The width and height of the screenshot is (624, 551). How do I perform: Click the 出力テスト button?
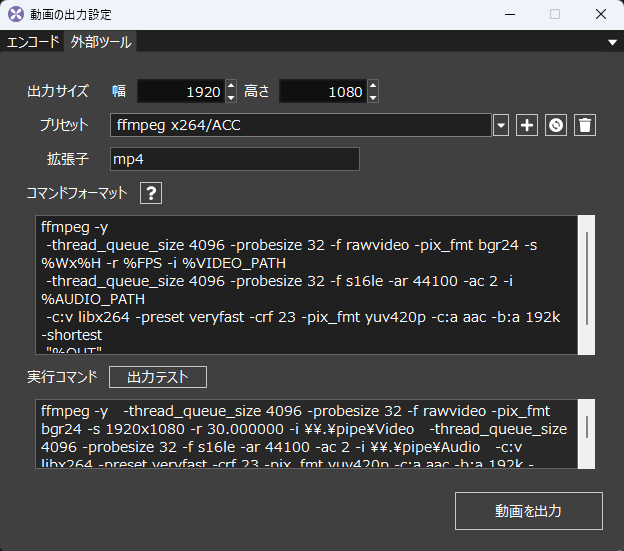pos(157,377)
